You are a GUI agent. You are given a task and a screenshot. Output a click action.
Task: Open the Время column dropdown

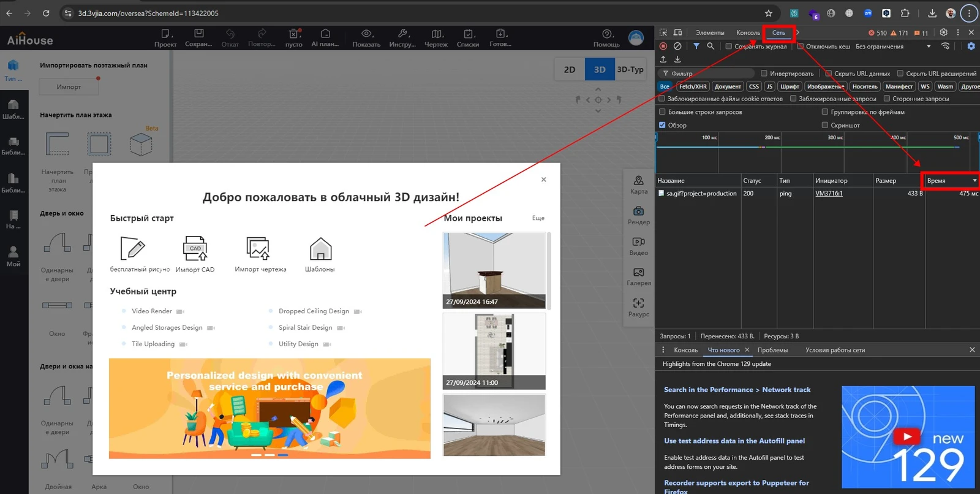tap(974, 181)
